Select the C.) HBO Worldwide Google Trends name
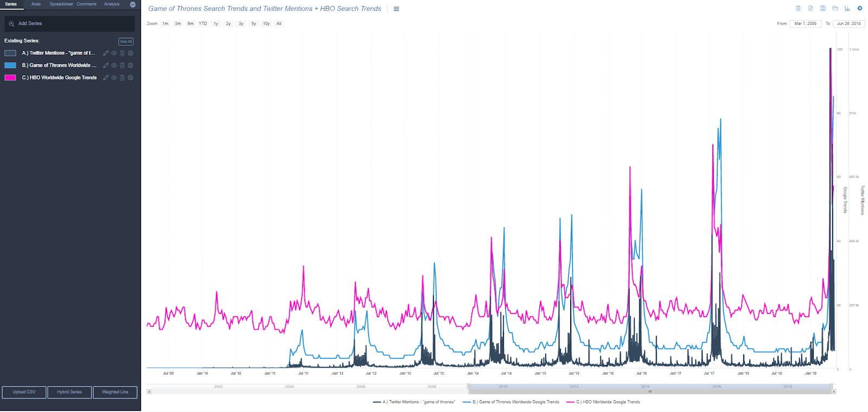Screen dimensions: 868x412 [x=59, y=78]
